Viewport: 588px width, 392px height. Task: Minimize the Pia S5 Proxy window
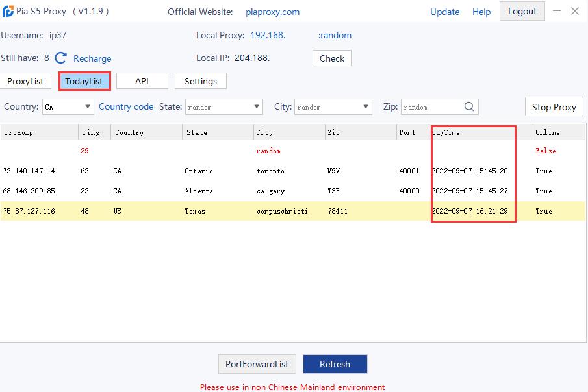coord(557,11)
